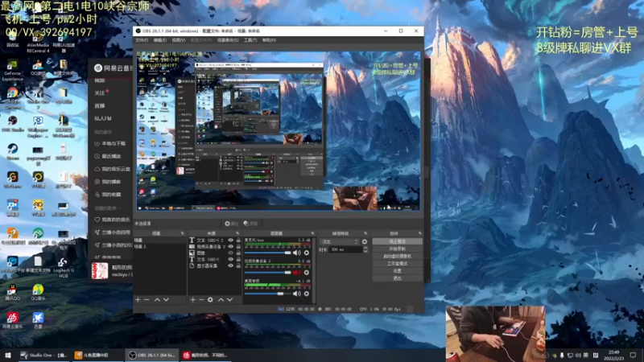The image size is (644, 362).
Task: Open transition properties gear icon
Action: [365, 242]
